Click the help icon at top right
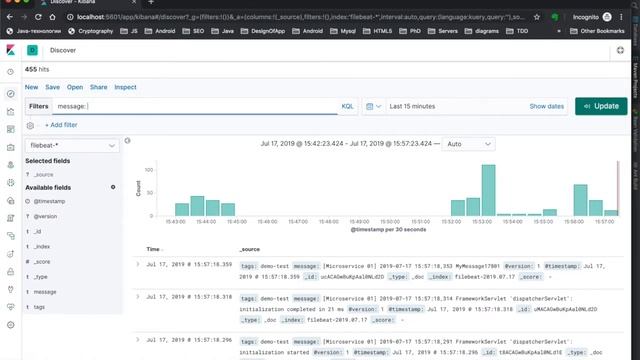Viewport: 640px width, 360px height. point(620,50)
